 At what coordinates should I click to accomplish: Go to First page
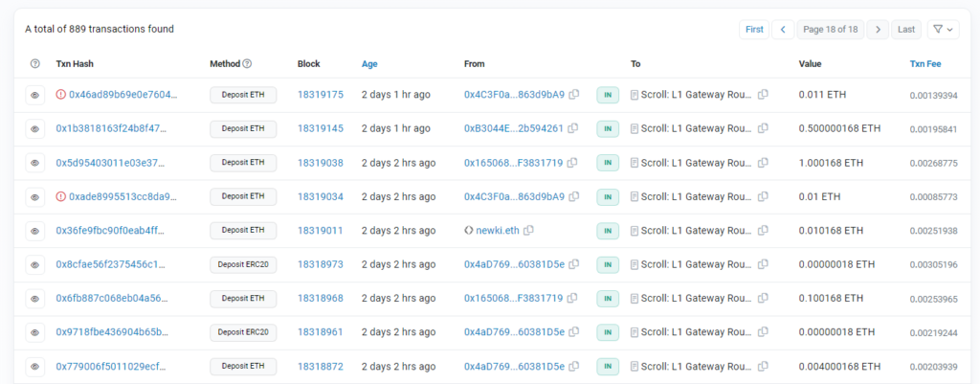click(x=754, y=30)
